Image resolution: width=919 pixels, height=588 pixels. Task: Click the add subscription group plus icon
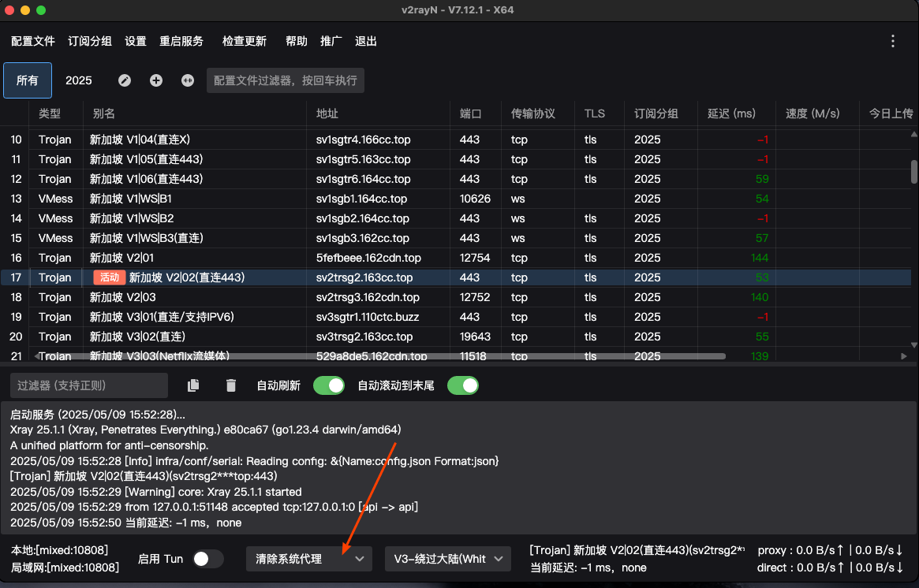[156, 81]
